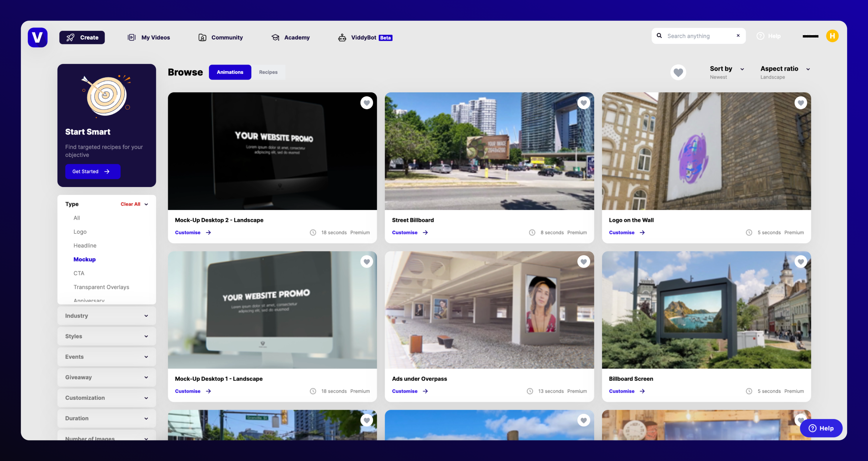
Task: Favourite the Ads under Overpass animation
Action: 583,262
